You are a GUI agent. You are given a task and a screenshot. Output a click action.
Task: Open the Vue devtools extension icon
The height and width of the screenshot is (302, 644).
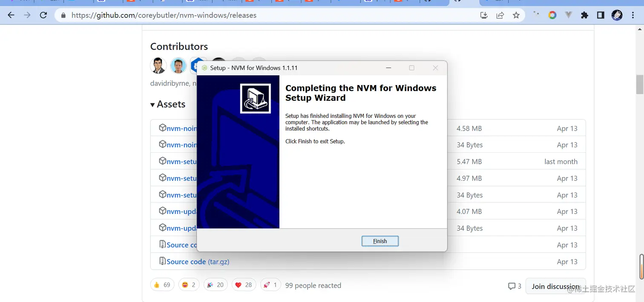(x=568, y=15)
